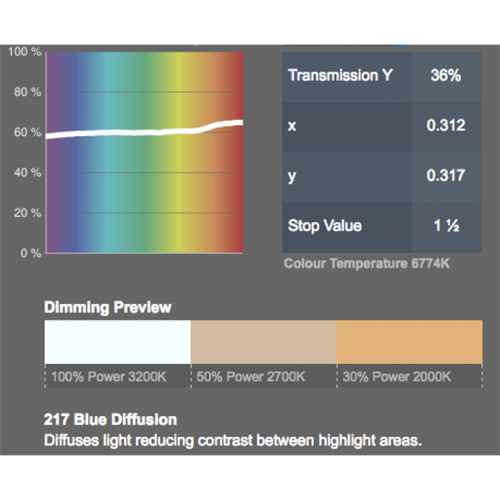Click the x chromaticity value 0.312
Screen dimensions: 500x500
446,127
